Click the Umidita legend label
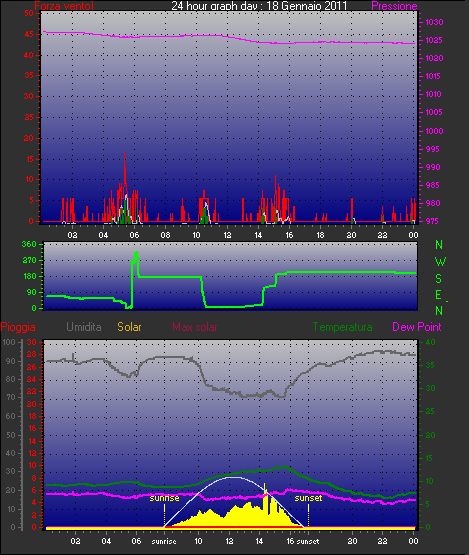This screenshot has height=555, width=469. pos(84,327)
